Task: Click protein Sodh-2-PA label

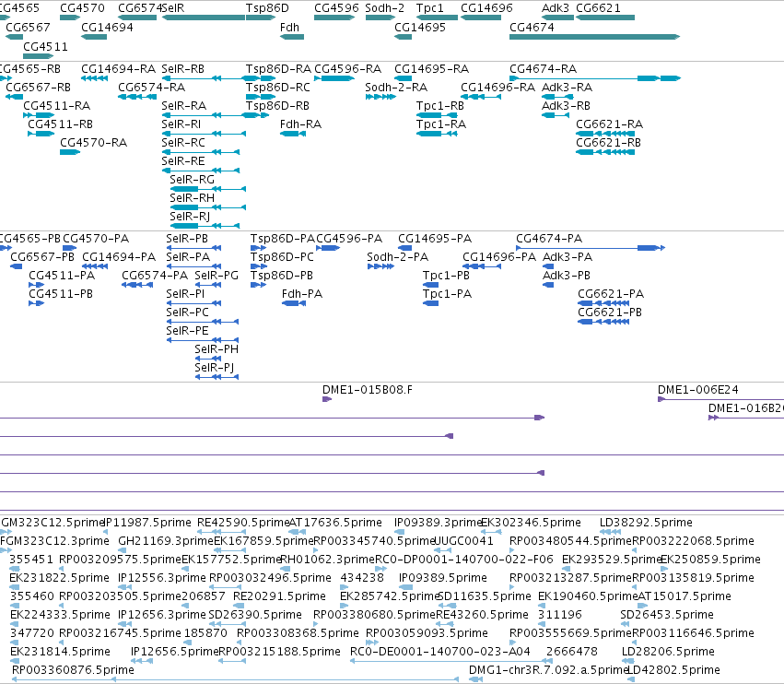Action: (x=397, y=257)
